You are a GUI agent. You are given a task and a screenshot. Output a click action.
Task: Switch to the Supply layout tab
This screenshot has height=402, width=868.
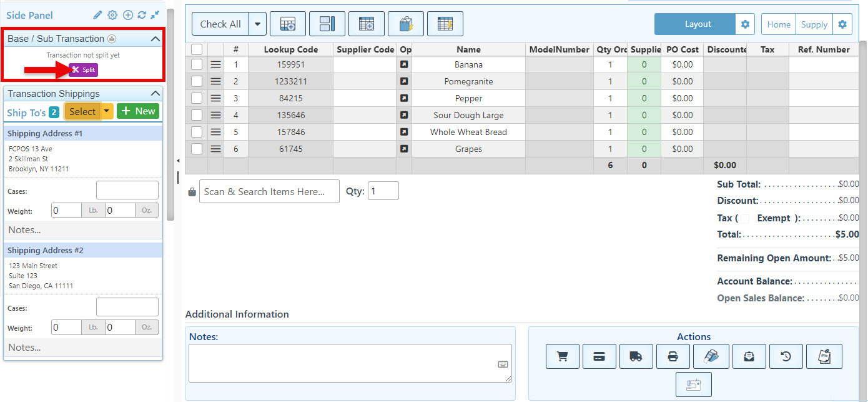pos(814,24)
